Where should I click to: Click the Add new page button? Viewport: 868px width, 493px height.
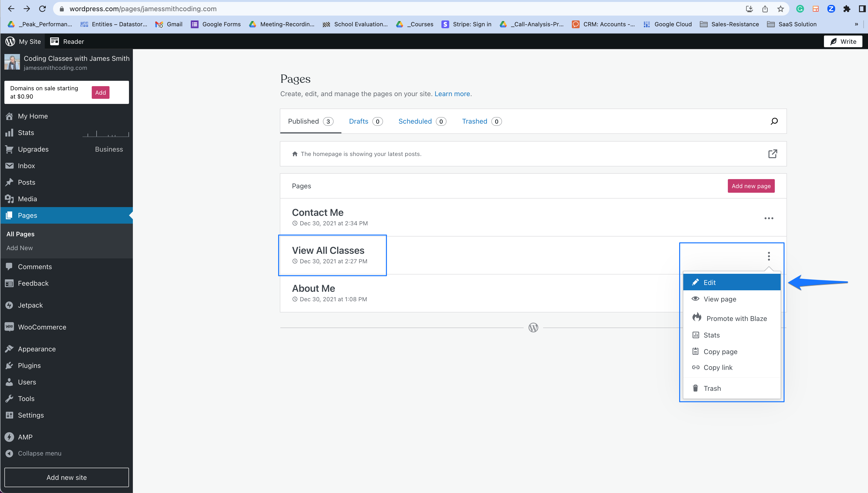(751, 186)
